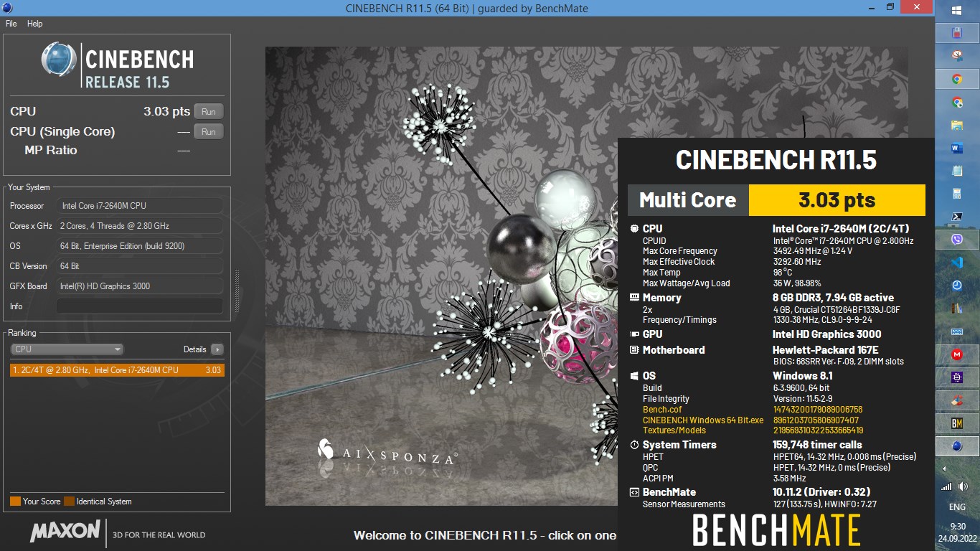Click the yellow 3.03 pts result banner

(837, 200)
